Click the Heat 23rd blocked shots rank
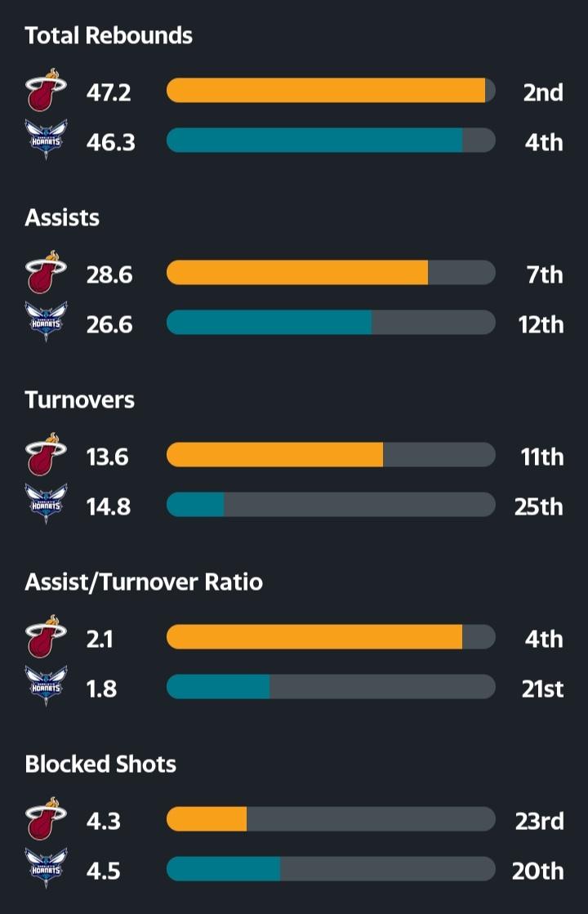588x914 pixels. pyautogui.click(x=539, y=820)
